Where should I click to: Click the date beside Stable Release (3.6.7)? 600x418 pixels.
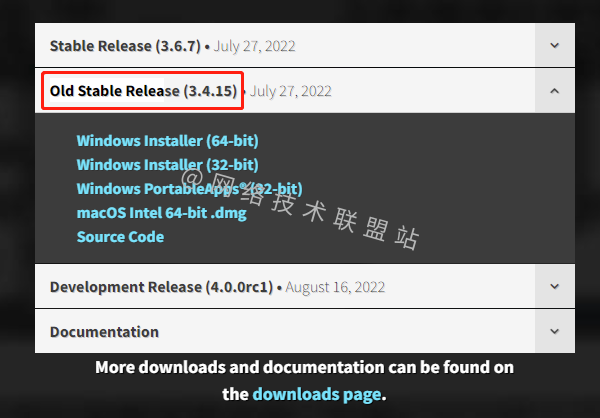click(x=254, y=46)
